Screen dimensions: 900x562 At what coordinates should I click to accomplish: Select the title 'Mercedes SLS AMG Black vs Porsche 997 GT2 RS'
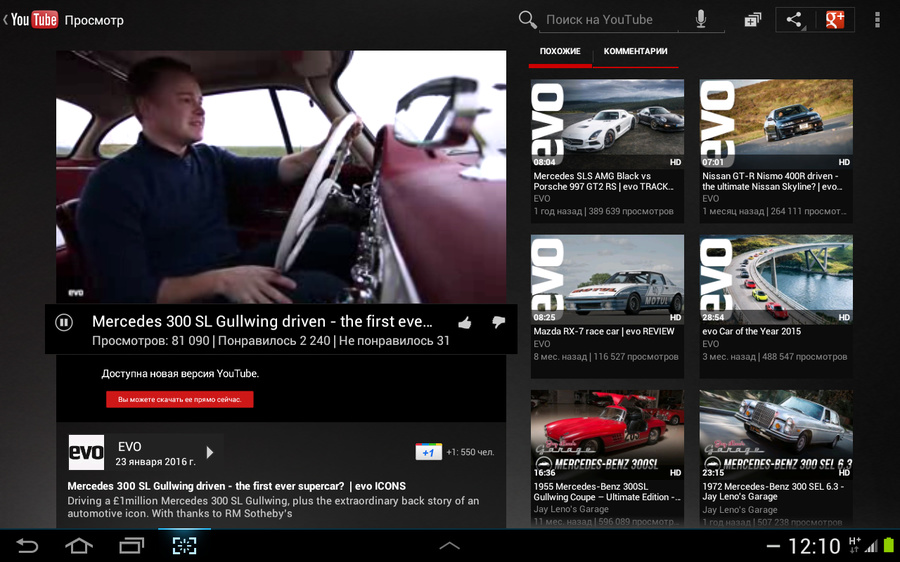603,181
